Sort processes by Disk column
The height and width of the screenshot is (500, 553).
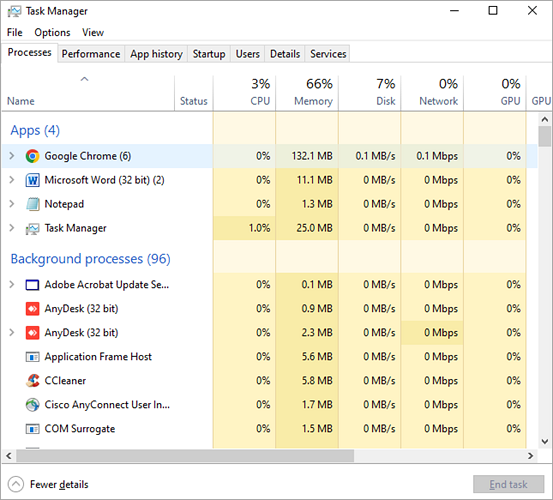(370, 93)
